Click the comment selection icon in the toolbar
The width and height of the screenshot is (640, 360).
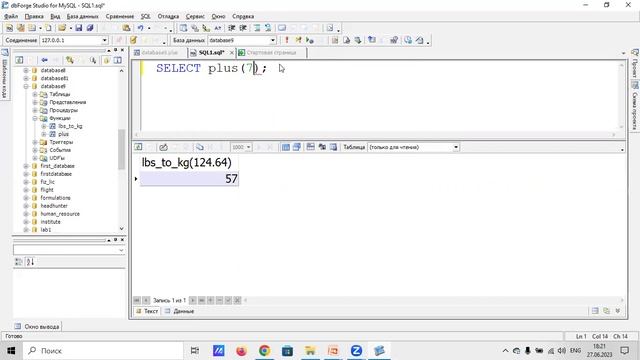[x=257, y=28]
